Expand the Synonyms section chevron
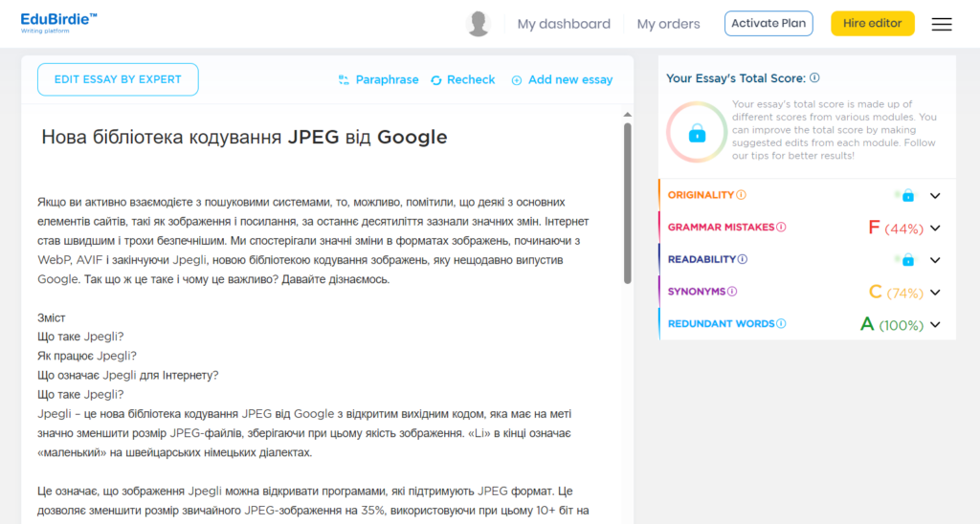Screen dimensions: 980x524 [x=935, y=293]
